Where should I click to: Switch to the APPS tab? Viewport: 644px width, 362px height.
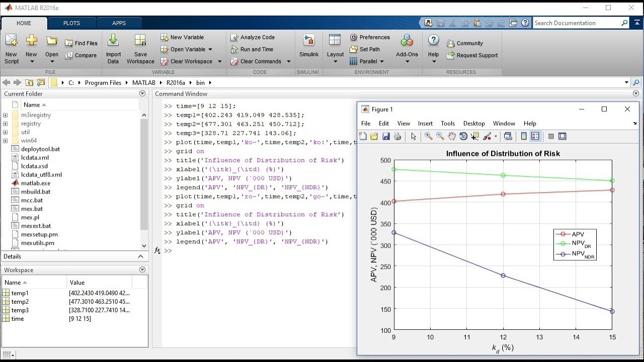pos(119,23)
